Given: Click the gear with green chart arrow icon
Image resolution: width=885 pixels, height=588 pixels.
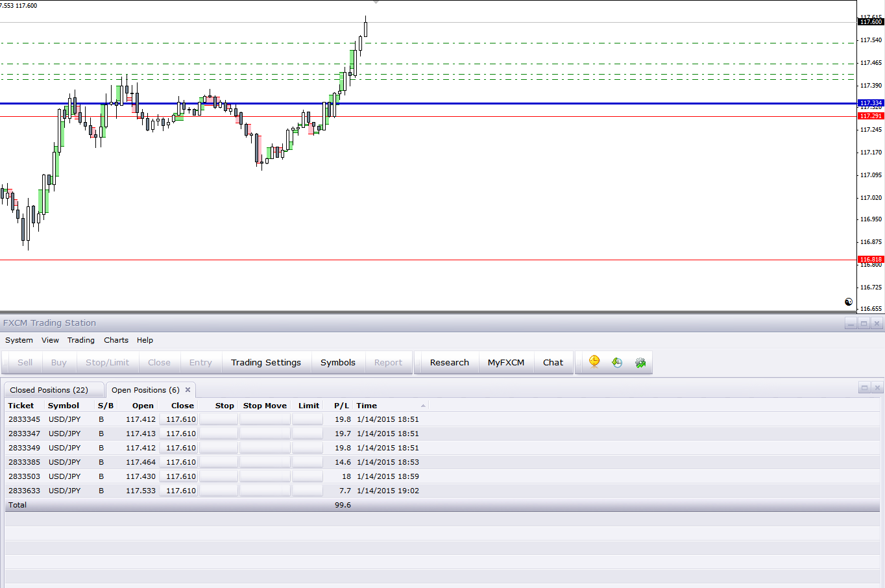Looking at the screenshot, I should coord(640,363).
